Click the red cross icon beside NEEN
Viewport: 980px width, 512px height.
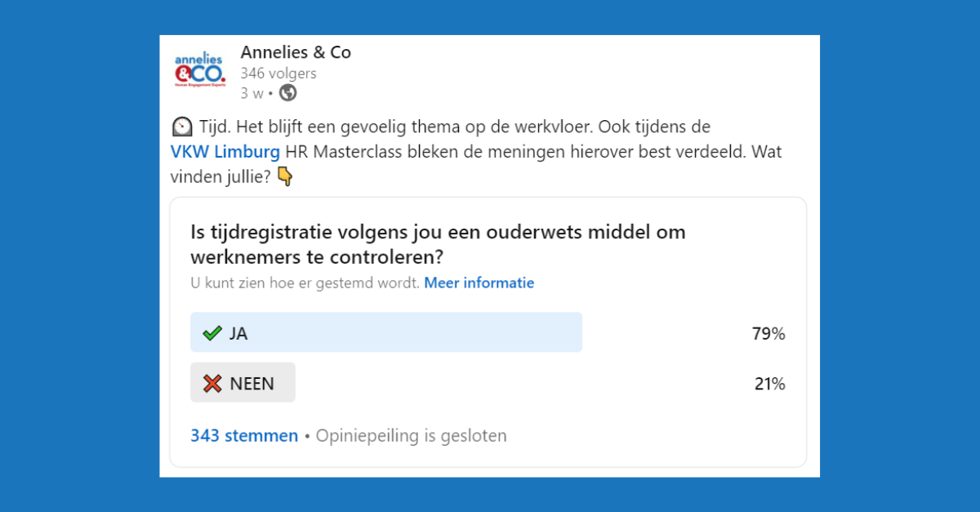coord(212,383)
